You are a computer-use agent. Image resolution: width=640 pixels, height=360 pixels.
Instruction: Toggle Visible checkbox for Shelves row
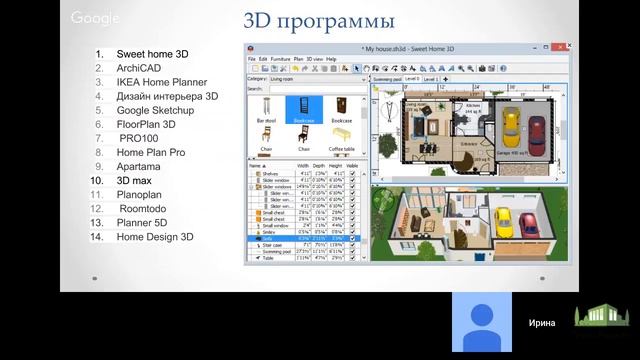352,173
